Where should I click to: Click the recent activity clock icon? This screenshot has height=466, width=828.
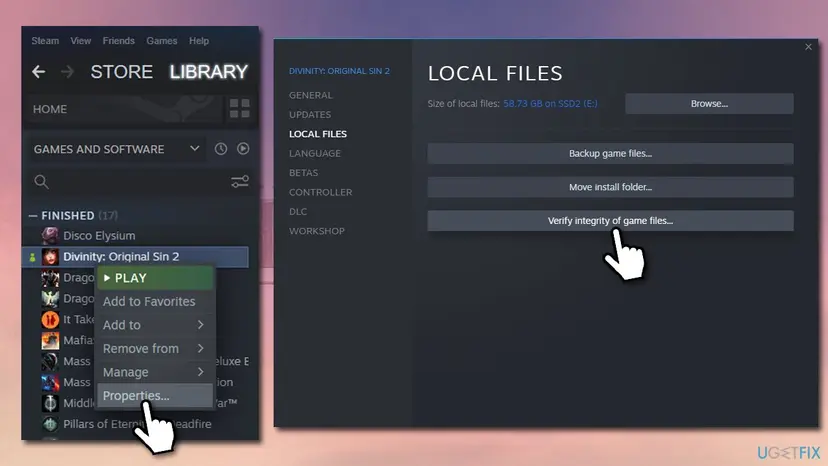[x=221, y=149]
